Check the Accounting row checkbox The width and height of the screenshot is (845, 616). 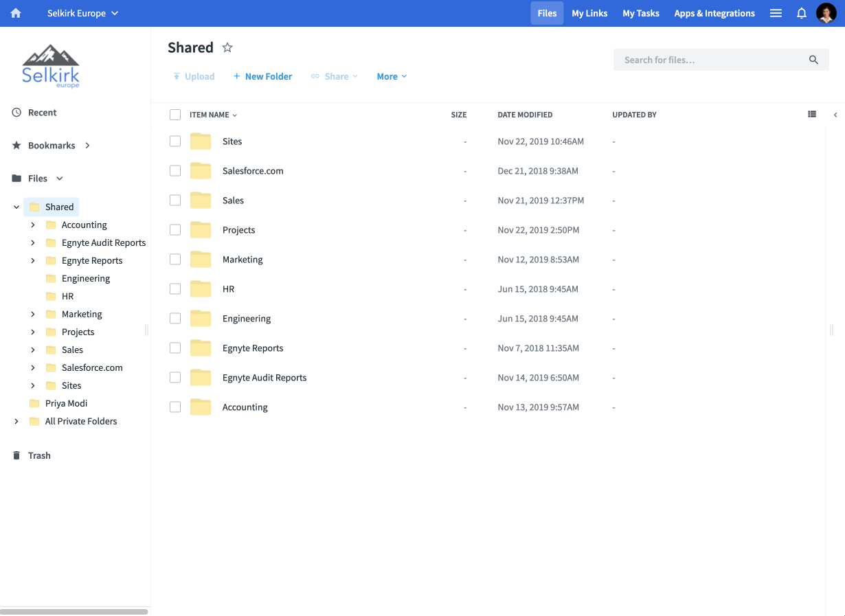pos(175,407)
